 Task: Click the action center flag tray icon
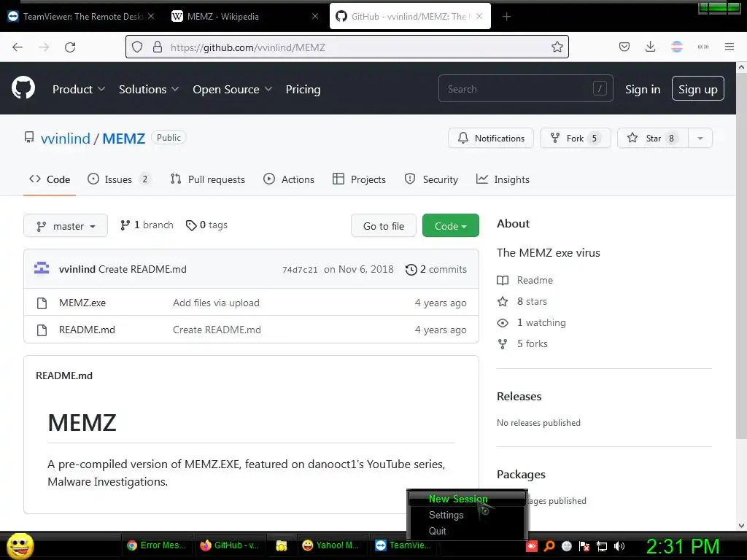tap(584, 545)
